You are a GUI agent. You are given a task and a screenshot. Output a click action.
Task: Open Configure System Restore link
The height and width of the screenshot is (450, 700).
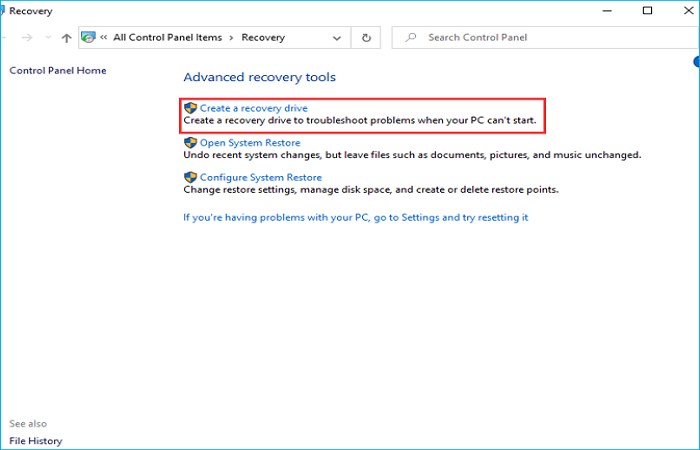tap(261, 177)
